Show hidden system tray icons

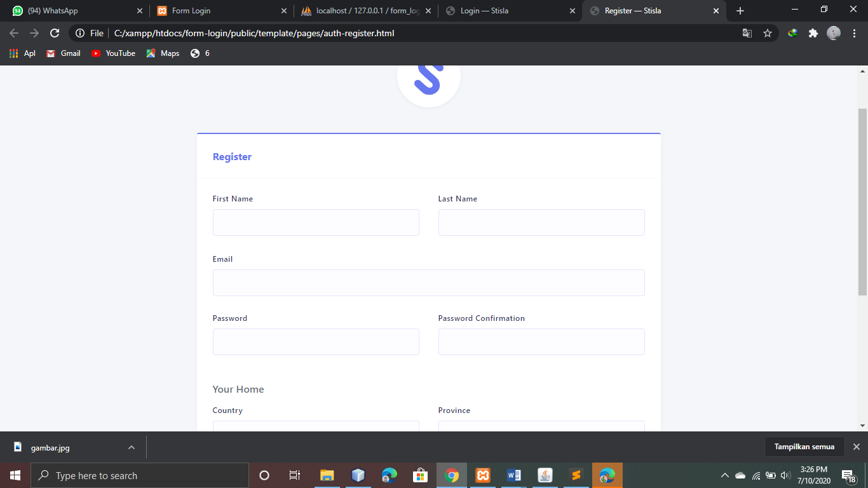tap(724, 475)
